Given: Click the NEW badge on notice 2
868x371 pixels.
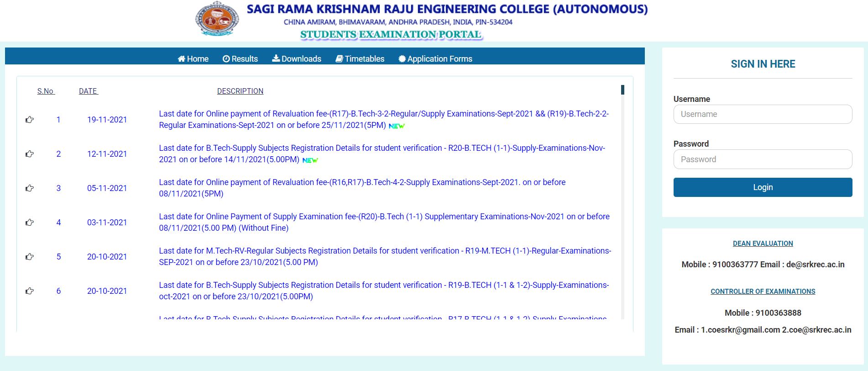Looking at the screenshot, I should [x=310, y=160].
